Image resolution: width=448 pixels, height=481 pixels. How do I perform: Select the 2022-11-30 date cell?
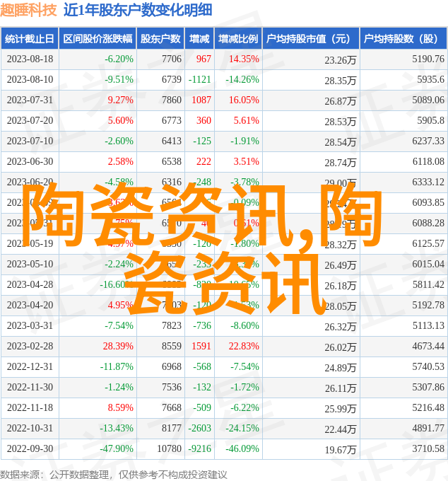(30, 388)
